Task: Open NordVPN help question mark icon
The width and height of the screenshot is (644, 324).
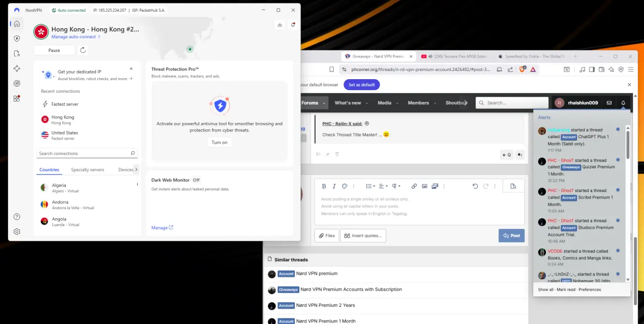Action: tap(17, 217)
